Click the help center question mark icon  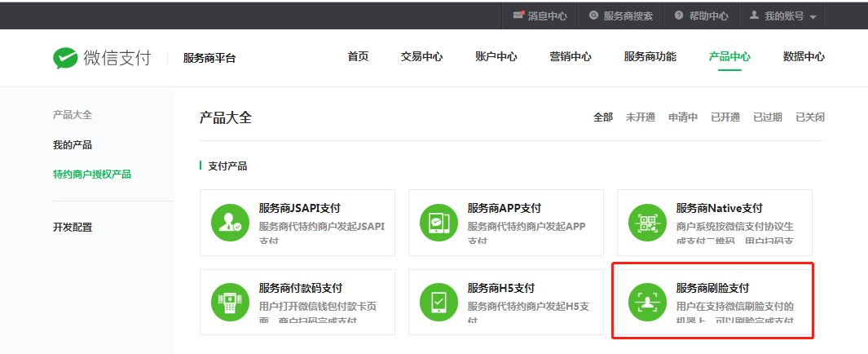tap(679, 15)
